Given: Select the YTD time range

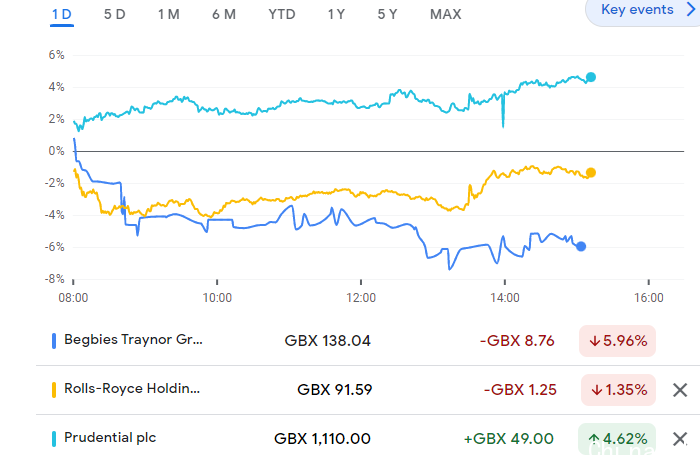Looking at the screenshot, I should [281, 14].
